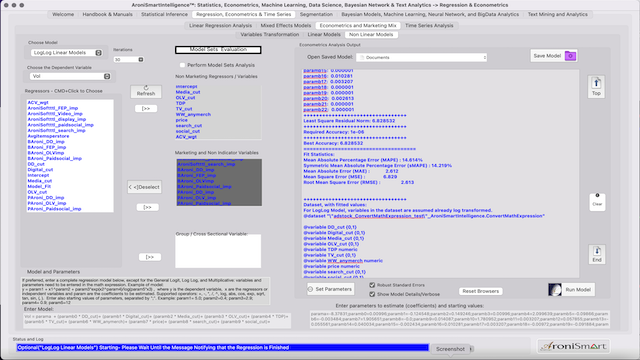Open the Dependent Variable dropdown showing Vol
The image size is (640, 360).
point(70,76)
